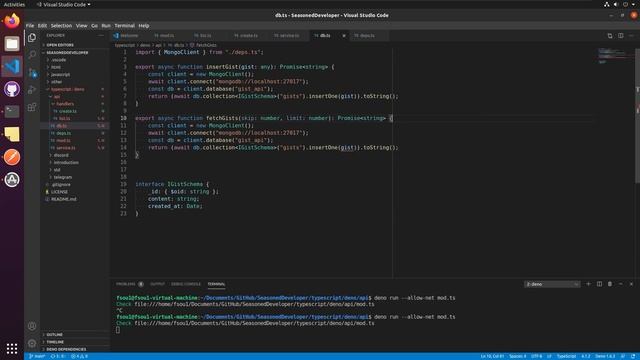Screen dimensions: 640x360
Task: Open the Explorer view in activity bar
Action: tap(32, 38)
